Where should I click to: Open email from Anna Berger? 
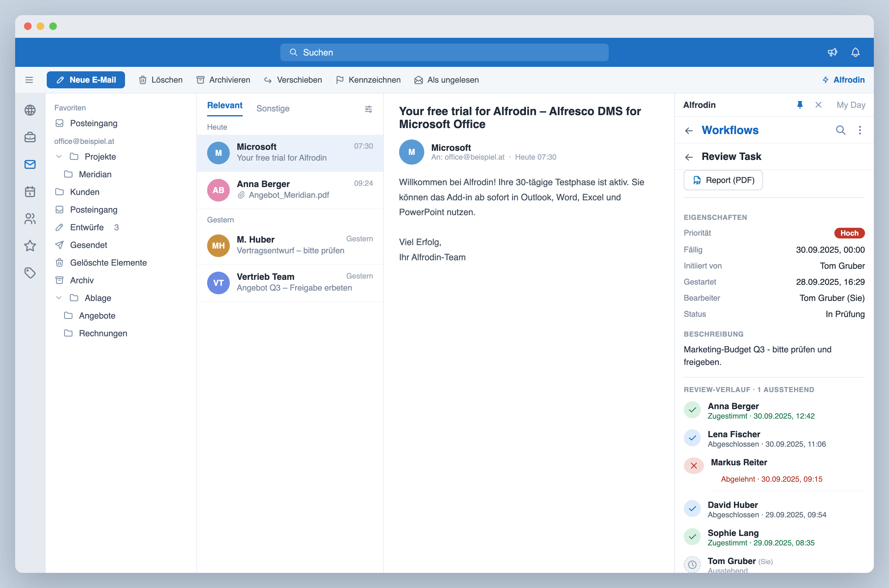(290, 190)
